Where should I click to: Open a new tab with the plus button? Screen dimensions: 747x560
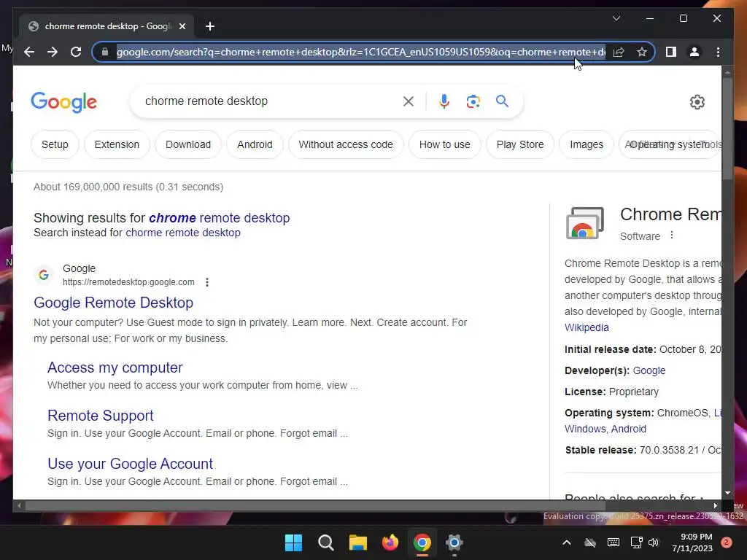click(209, 26)
